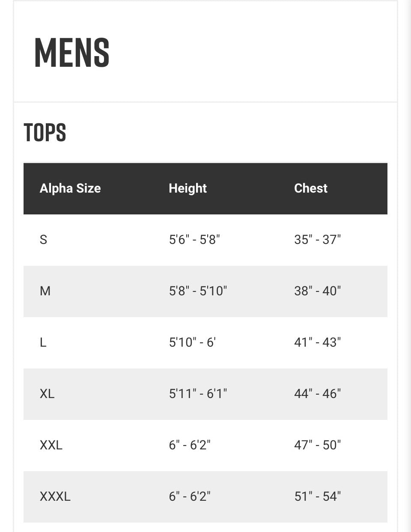This screenshot has width=411, height=532.
Task: Select height value 5'10" - 6'
Action: tap(192, 342)
